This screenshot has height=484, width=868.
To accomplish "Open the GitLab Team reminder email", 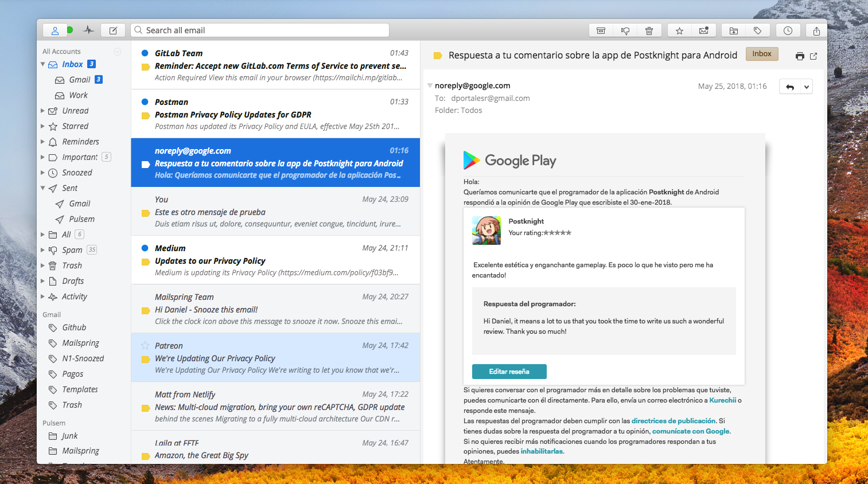I will [x=275, y=65].
